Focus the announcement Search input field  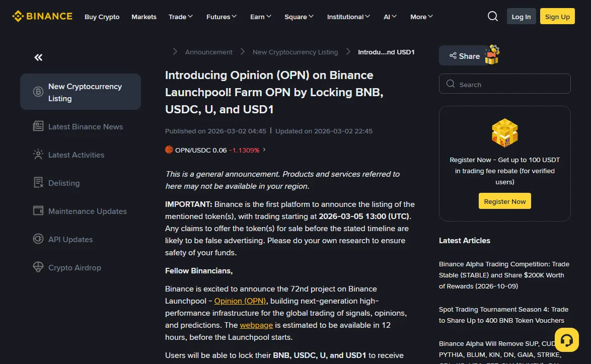pyautogui.click(x=505, y=84)
